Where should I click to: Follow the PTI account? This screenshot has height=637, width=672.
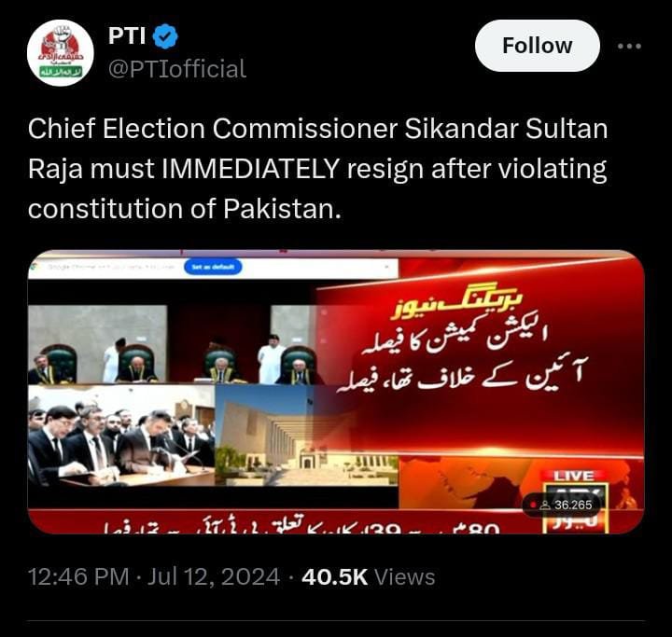click(537, 46)
